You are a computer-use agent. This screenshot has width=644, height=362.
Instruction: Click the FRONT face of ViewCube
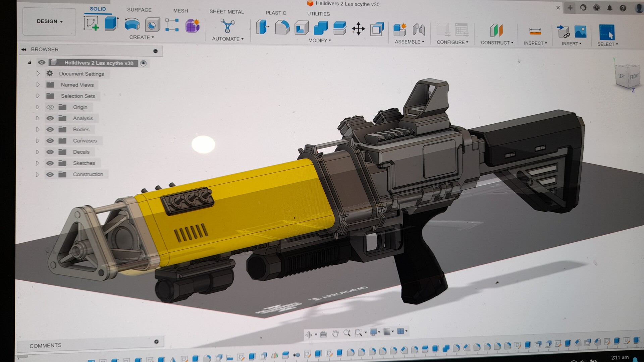[634, 77]
